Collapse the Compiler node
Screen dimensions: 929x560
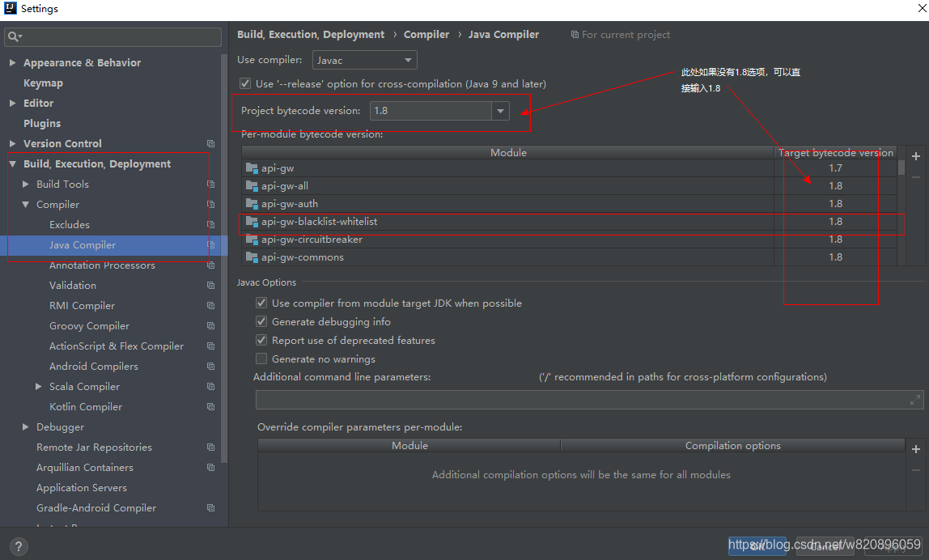25,205
